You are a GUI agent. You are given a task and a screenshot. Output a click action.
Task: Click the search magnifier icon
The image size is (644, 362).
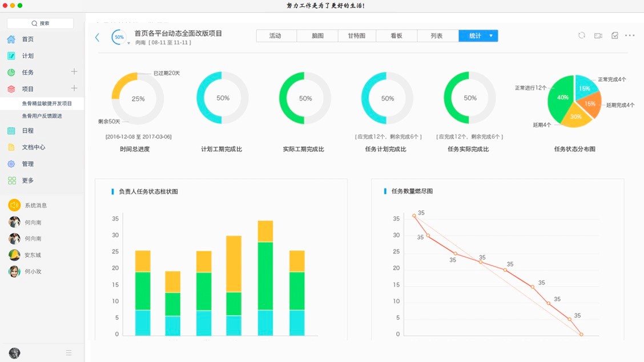click(x=34, y=23)
